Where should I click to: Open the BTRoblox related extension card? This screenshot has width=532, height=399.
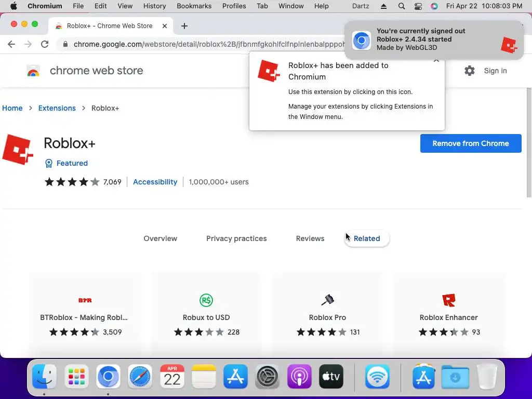[84, 314]
